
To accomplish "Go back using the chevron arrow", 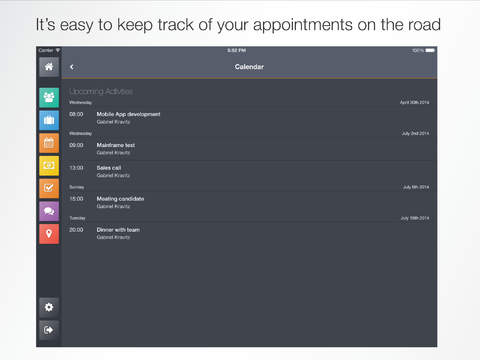I will coord(72,67).
